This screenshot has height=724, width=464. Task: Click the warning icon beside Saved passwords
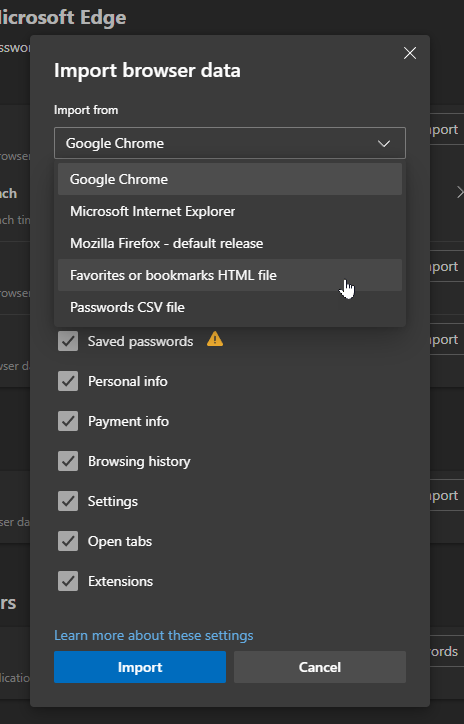215,340
